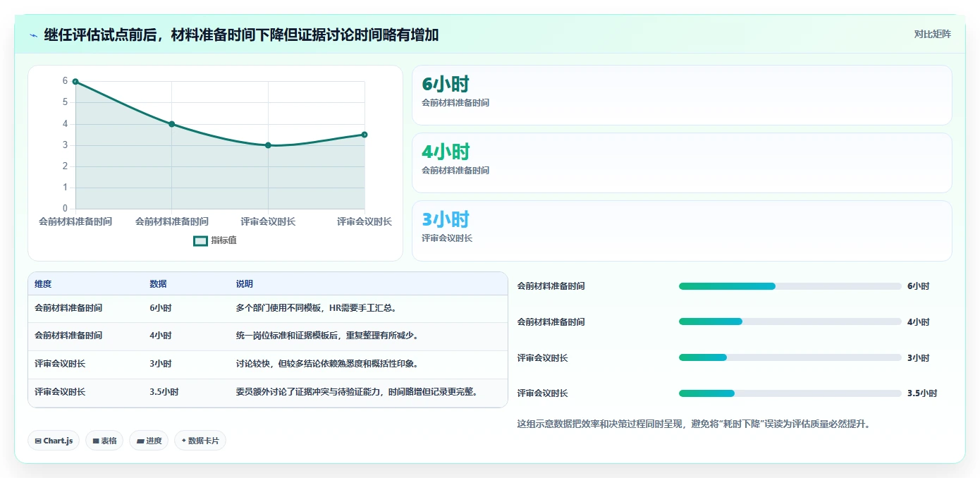The image size is (980, 478).
Task: Click the chart data point at value 3.5
Action: [365, 135]
